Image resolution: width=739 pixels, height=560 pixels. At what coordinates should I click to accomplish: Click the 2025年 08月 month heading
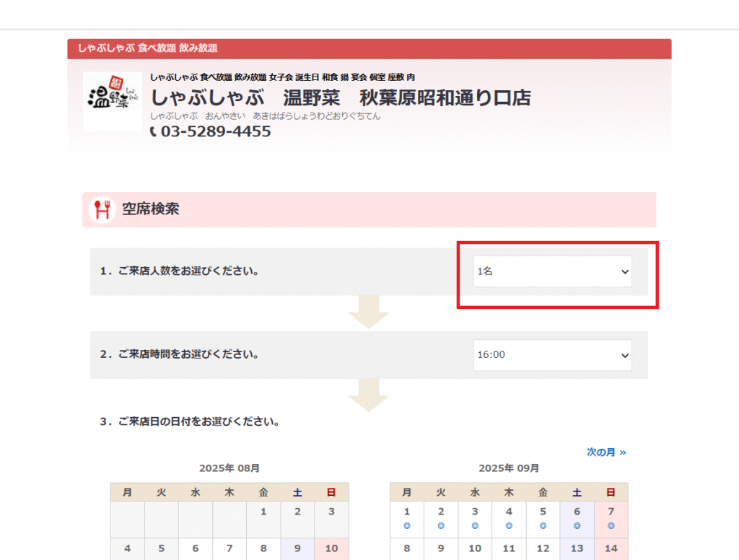(229, 468)
